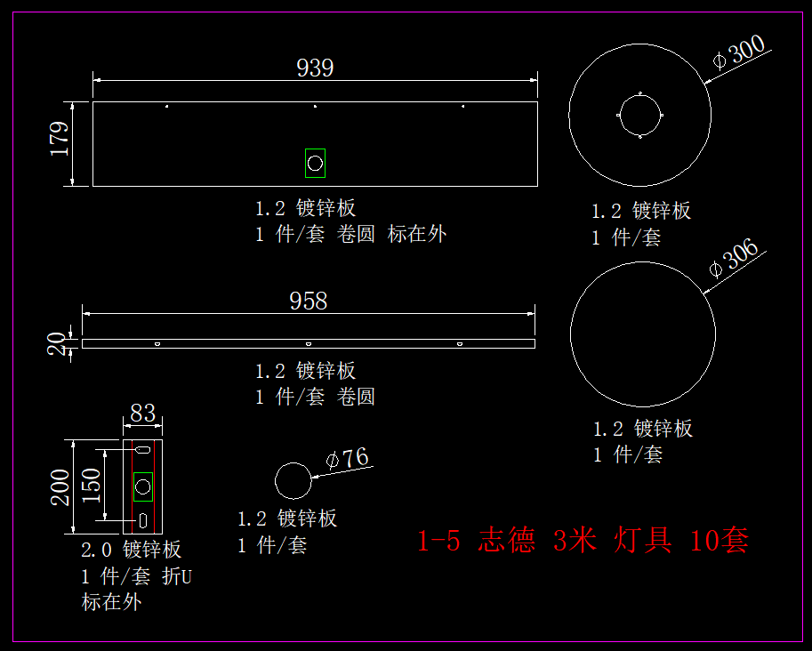Click the 2.0 镀锌板 material note

click(132, 550)
